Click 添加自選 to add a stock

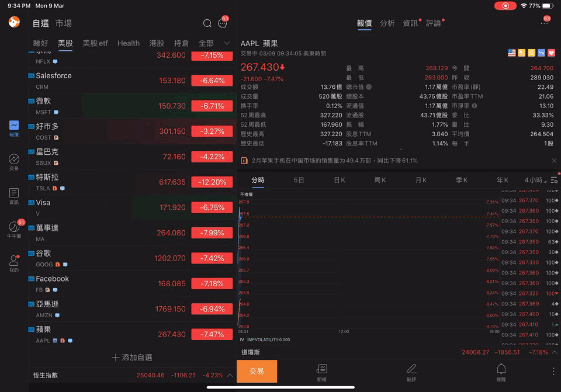(132, 358)
